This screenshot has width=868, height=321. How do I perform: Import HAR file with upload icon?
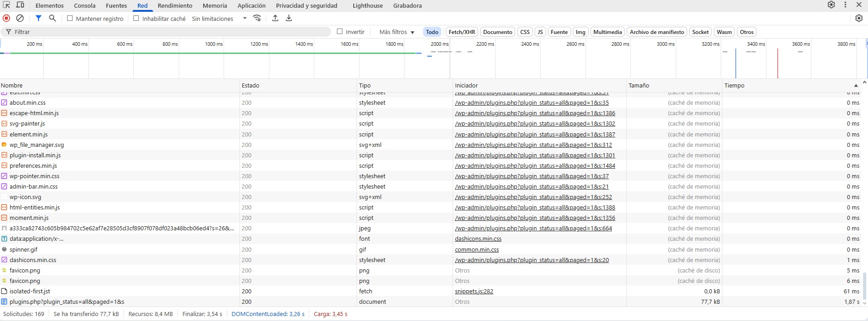[x=275, y=18]
